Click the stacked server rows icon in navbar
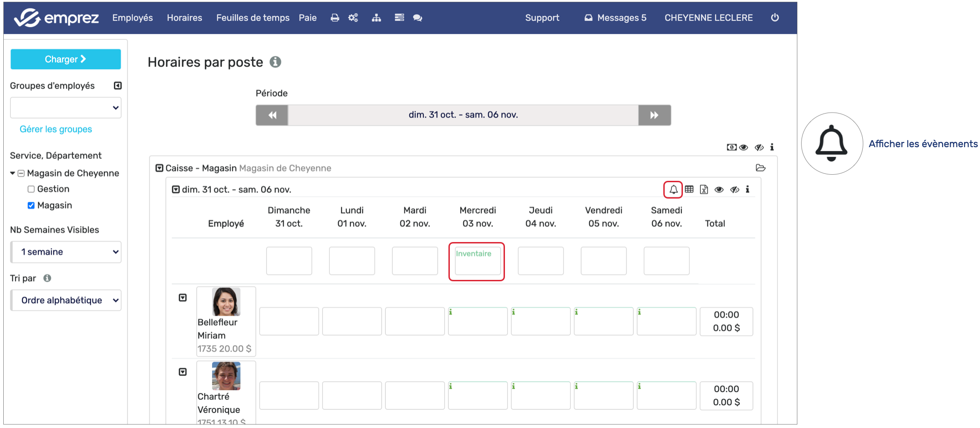 point(399,18)
